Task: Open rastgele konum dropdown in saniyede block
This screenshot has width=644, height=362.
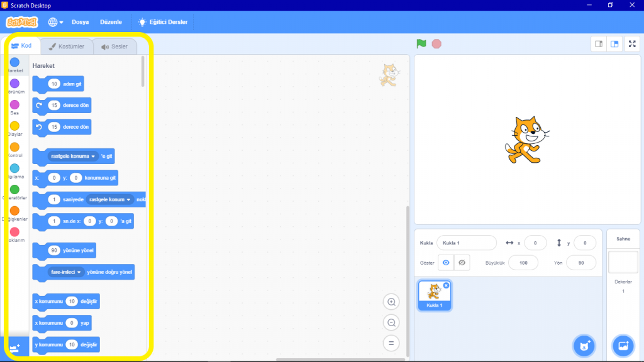Action: pos(109,199)
